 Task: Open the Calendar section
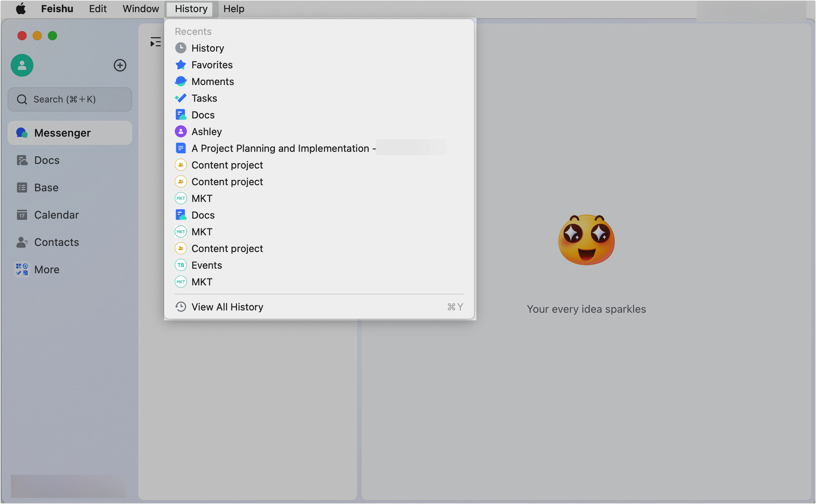click(x=57, y=215)
